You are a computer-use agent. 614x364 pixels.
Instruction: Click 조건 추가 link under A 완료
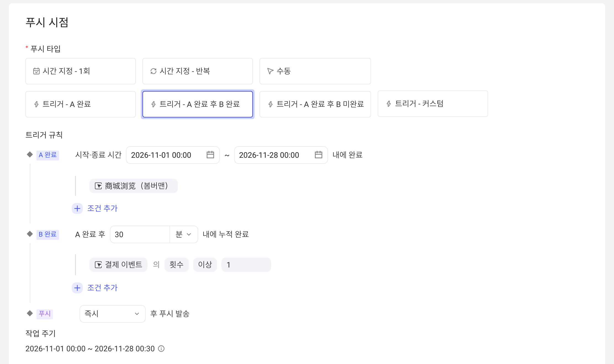pyautogui.click(x=102, y=208)
